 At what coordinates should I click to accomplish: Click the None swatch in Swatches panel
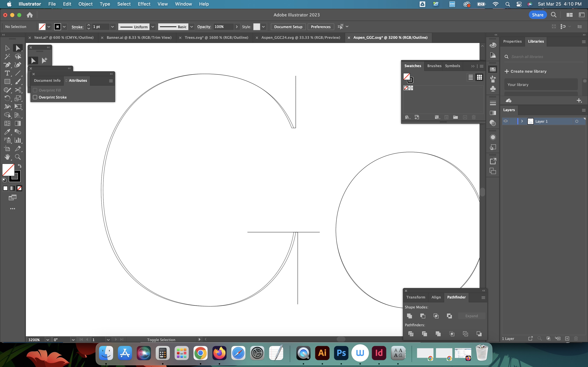pos(406,88)
